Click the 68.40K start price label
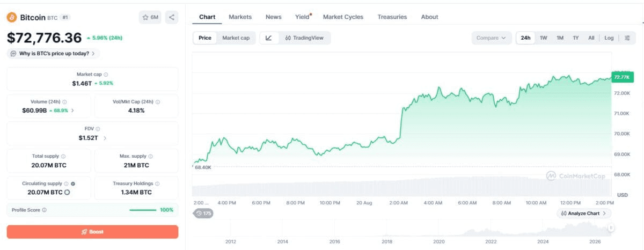 pyautogui.click(x=203, y=167)
